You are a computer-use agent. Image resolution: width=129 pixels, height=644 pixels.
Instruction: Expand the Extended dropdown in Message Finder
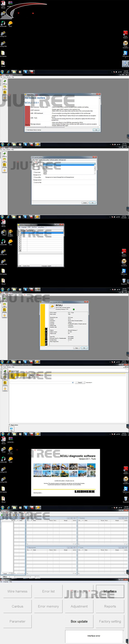(89, 383)
